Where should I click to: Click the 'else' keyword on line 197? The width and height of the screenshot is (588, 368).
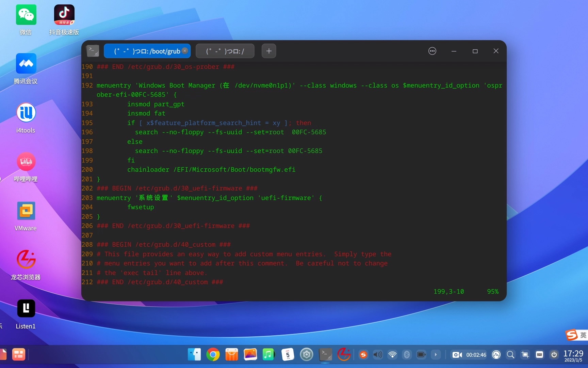(x=135, y=141)
